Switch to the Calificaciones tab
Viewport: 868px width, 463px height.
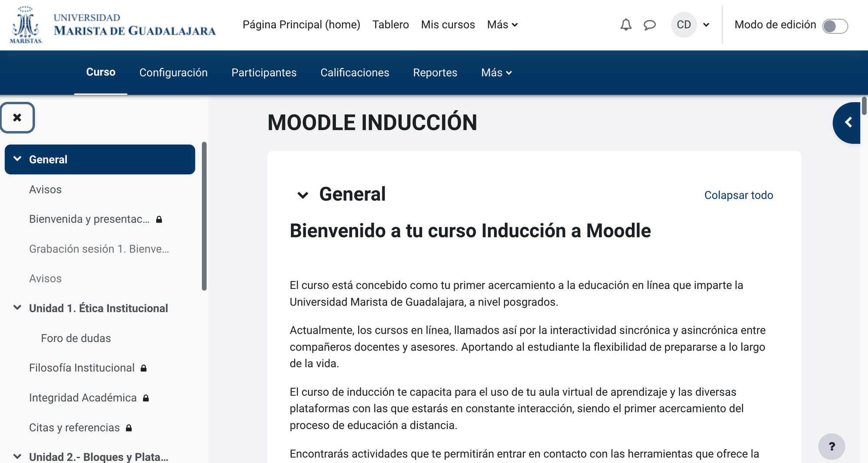click(355, 72)
